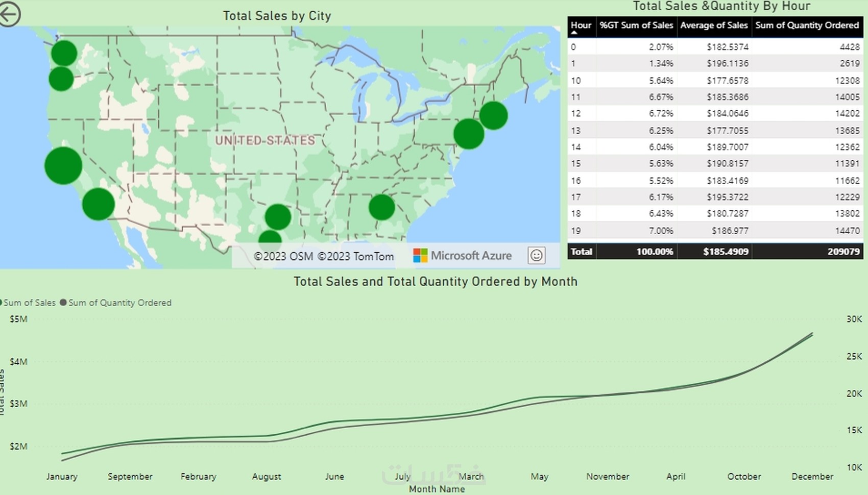Image resolution: width=868 pixels, height=495 pixels.
Task: Select March on the month axis
Action: tap(471, 476)
